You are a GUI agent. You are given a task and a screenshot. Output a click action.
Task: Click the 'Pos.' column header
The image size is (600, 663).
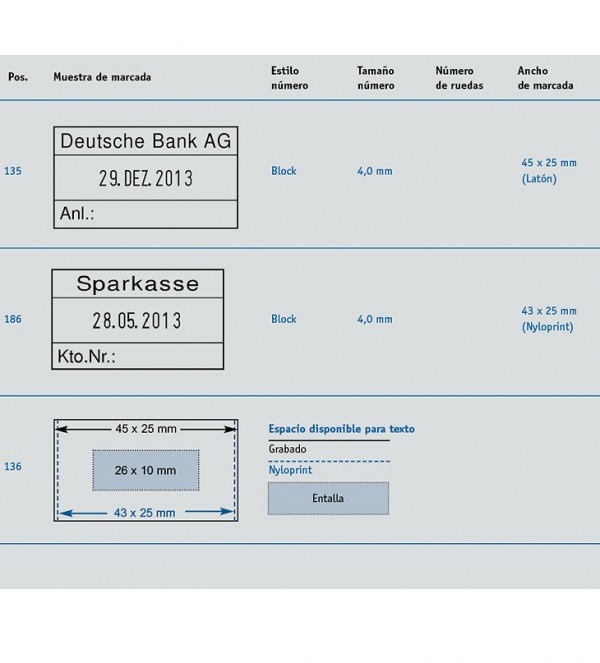click(18, 77)
